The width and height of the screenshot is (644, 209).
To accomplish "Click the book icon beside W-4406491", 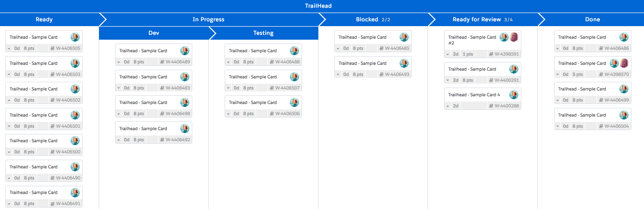I will pyautogui.click(x=53, y=204).
